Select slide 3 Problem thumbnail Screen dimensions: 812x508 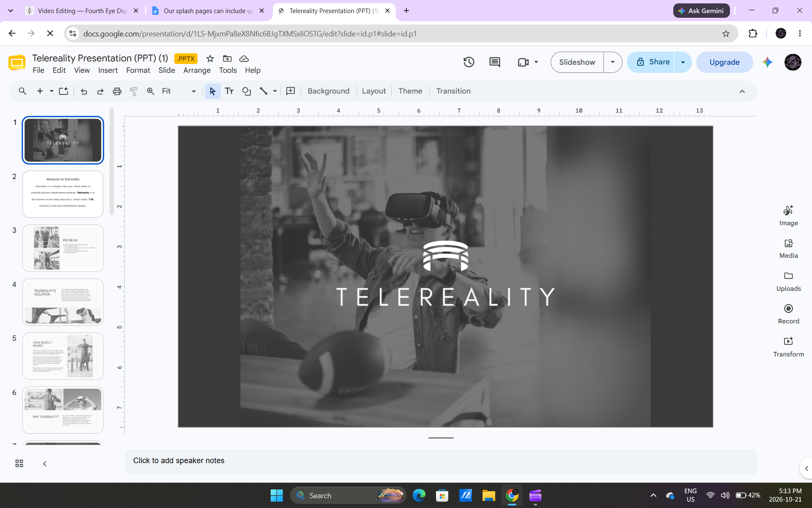click(63, 248)
